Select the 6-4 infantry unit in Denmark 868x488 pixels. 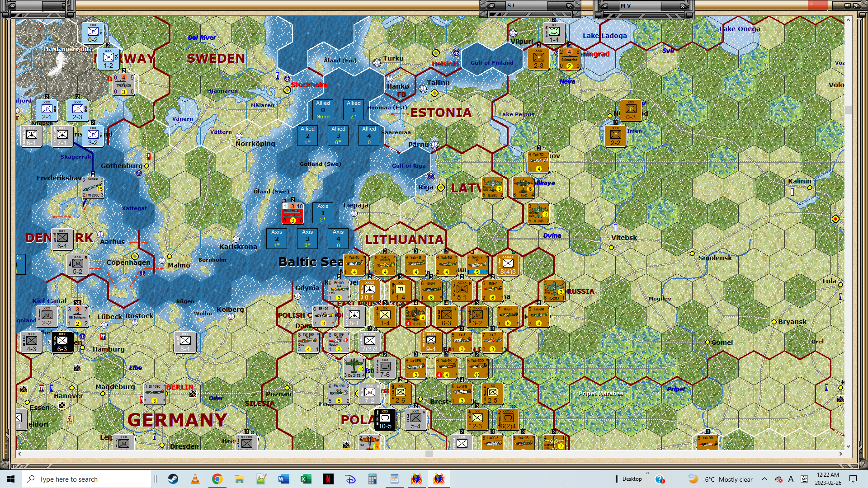coord(62,239)
